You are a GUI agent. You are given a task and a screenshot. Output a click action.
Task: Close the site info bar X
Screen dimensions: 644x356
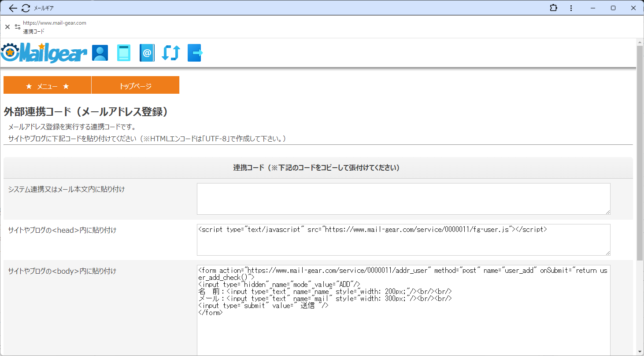[x=7, y=27]
